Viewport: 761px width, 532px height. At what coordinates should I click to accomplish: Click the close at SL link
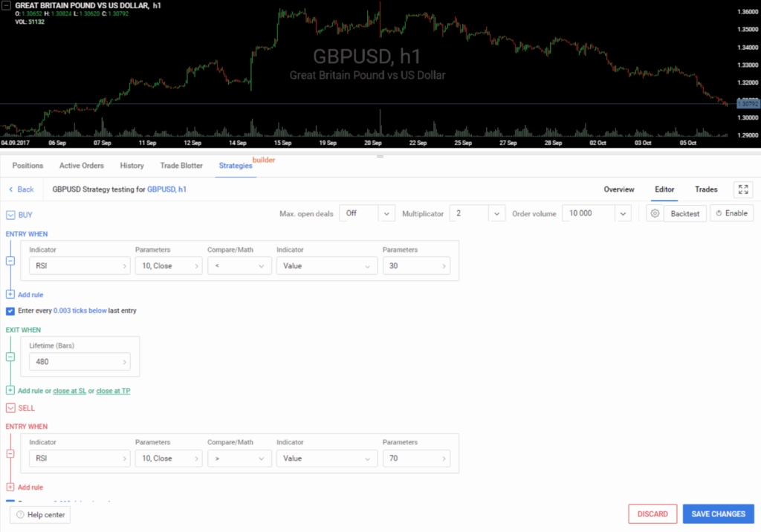[69, 390]
